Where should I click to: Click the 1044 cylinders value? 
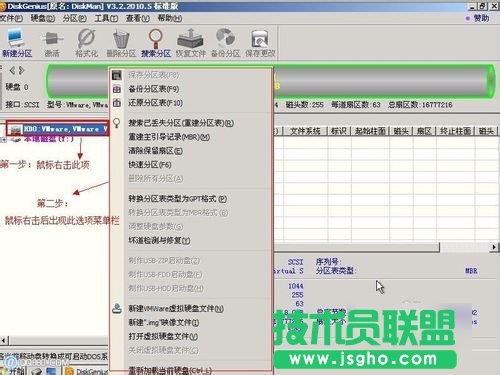[296, 286]
